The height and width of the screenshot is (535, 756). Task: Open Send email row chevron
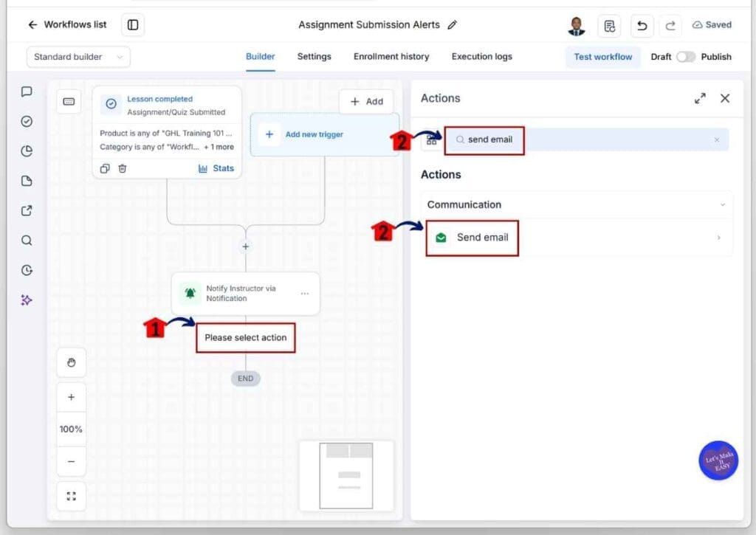(x=718, y=238)
